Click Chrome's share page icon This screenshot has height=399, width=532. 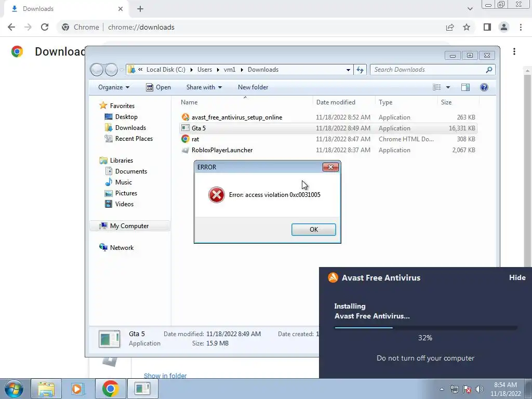coord(450,27)
